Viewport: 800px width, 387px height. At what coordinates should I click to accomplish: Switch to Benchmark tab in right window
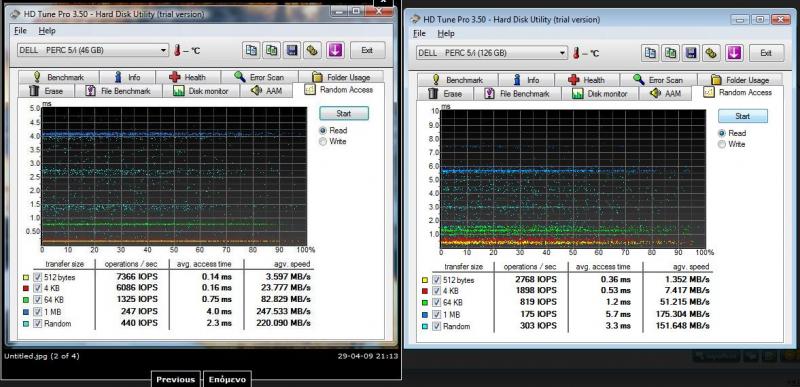point(457,80)
